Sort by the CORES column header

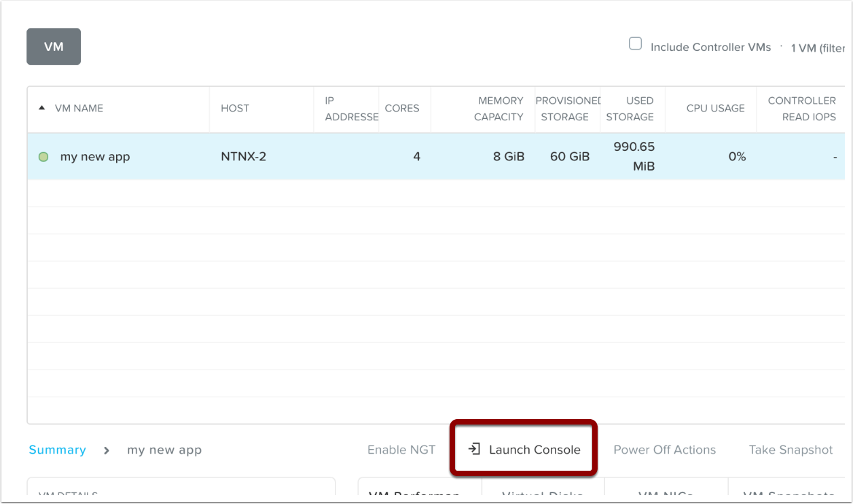[402, 108]
